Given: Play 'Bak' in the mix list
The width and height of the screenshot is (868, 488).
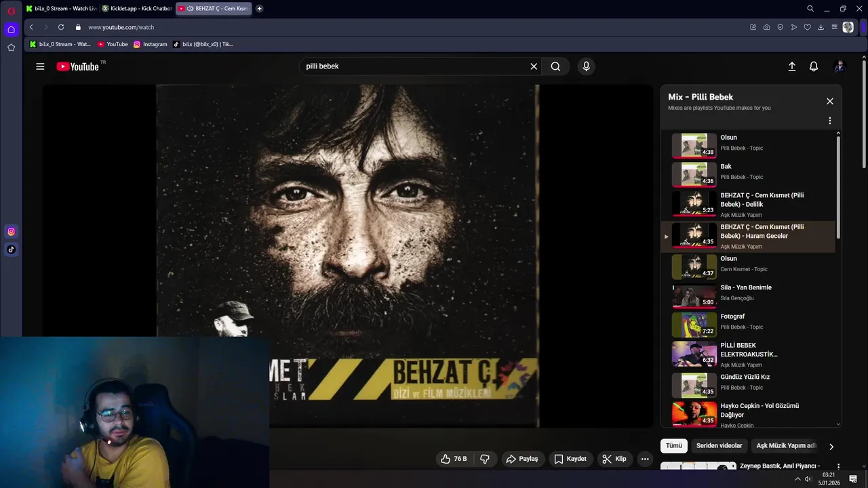Looking at the screenshot, I should (749, 174).
